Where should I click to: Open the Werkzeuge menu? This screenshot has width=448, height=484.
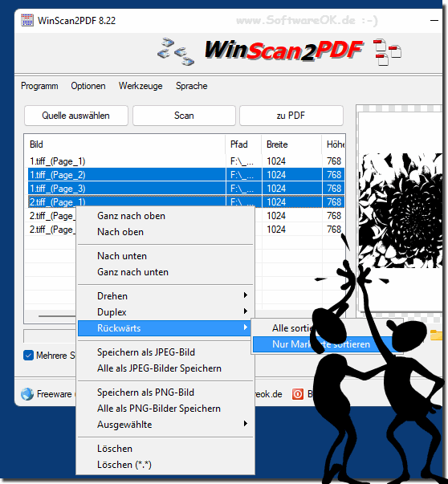coord(141,86)
